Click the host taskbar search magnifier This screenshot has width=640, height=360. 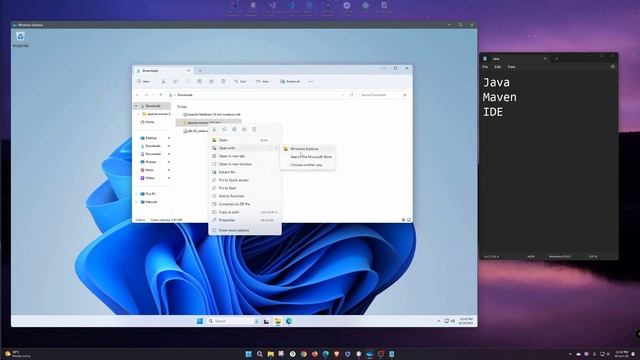coord(259,354)
